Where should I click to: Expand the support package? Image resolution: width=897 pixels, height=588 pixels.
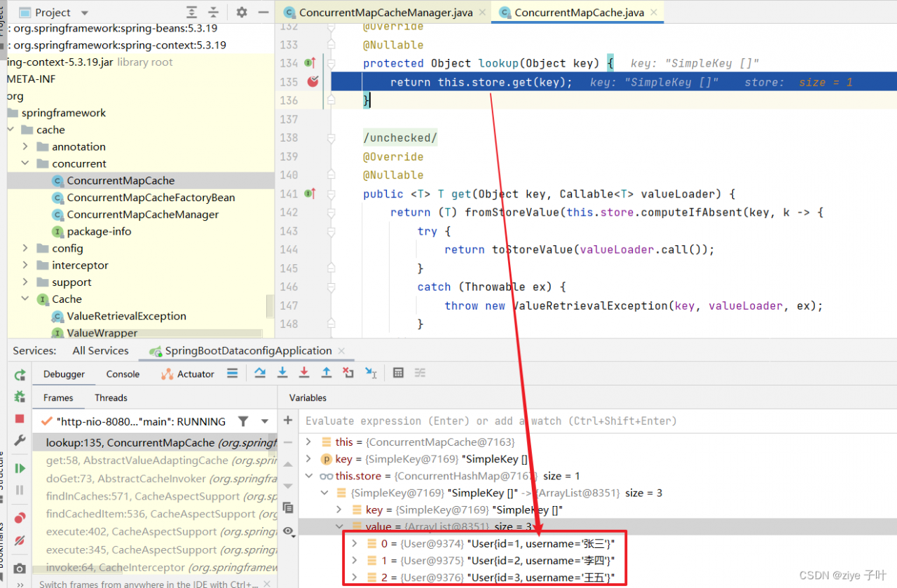pyautogui.click(x=25, y=282)
